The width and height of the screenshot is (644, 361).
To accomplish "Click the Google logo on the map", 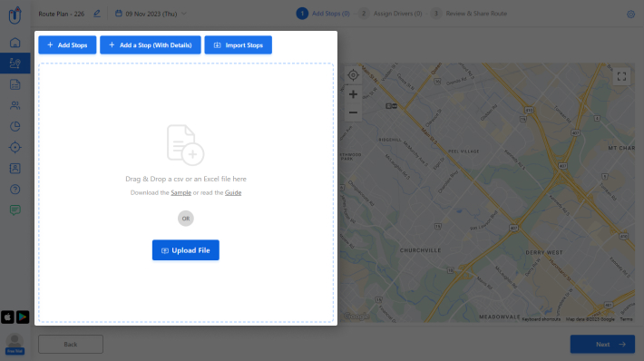I will (356, 317).
